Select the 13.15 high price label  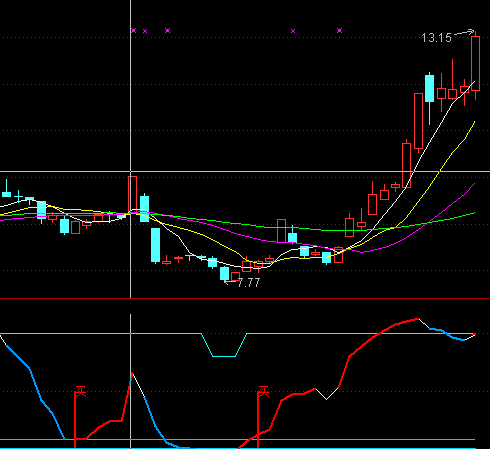pos(436,38)
